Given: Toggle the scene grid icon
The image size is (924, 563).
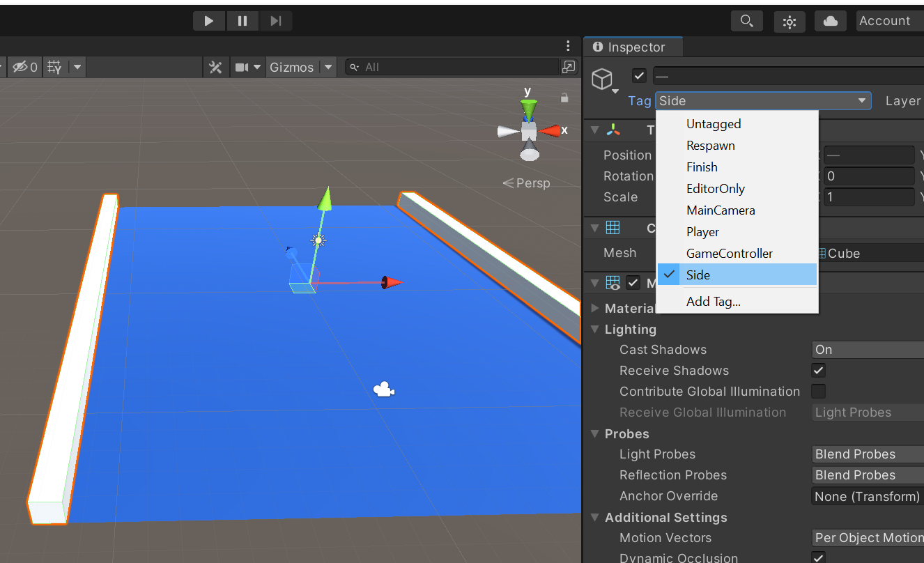Looking at the screenshot, I should click(55, 68).
